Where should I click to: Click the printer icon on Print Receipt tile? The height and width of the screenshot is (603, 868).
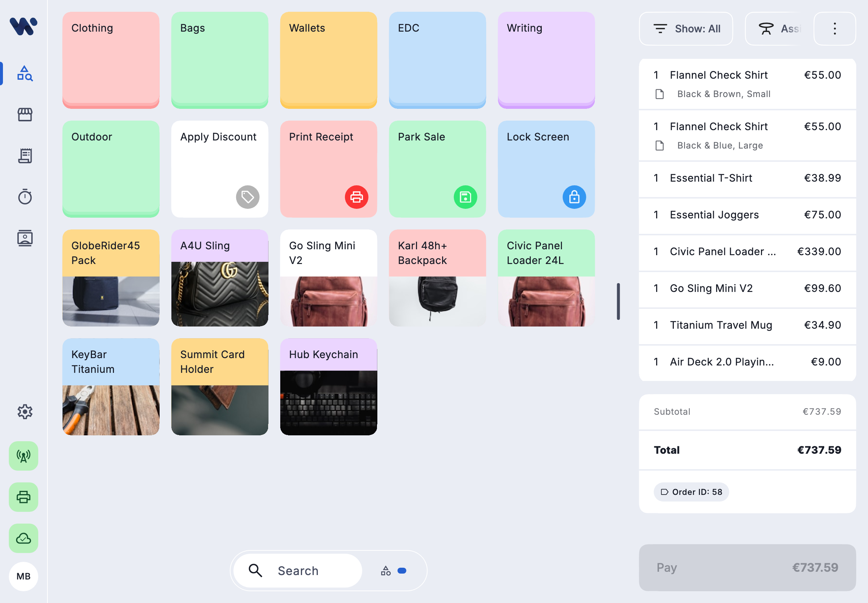tap(356, 197)
